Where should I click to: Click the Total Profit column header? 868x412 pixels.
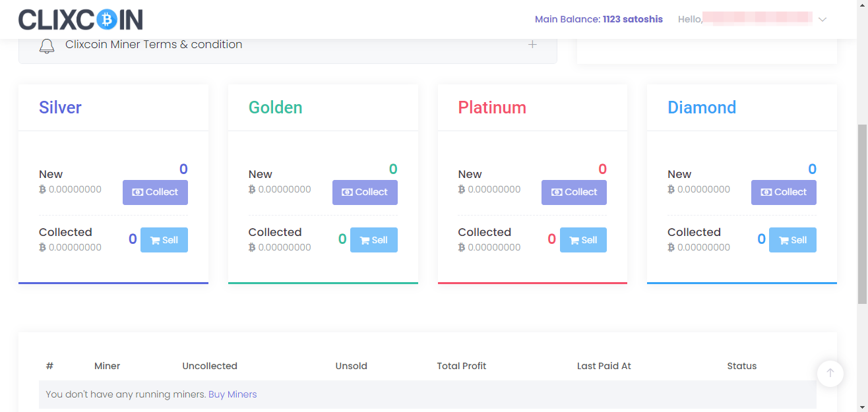(x=462, y=366)
